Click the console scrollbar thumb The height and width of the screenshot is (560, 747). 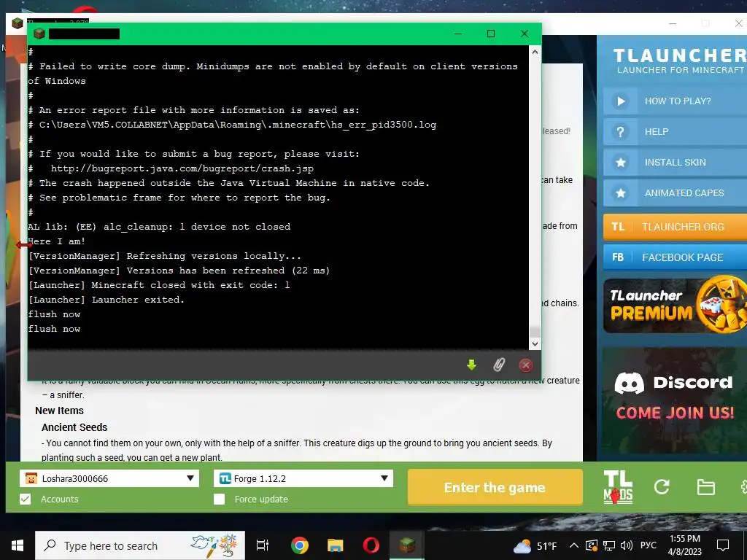pyautogui.click(x=535, y=332)
